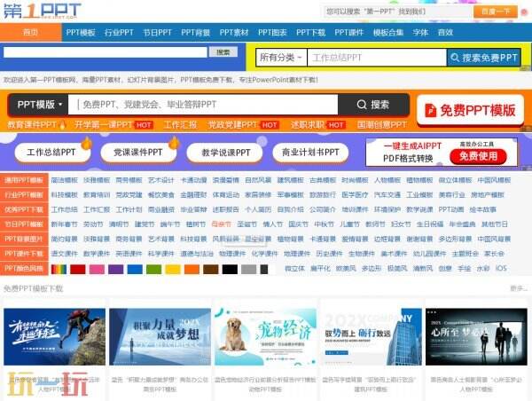Viewport: 532px width, 401px height.
Task: Click the flame icon on 党课课件PPT pill
Action: (174, 143)
